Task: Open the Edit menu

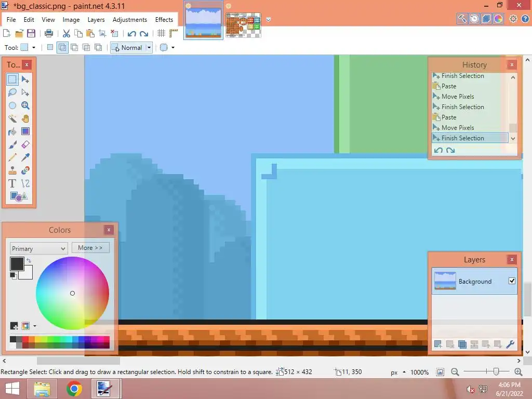Action: 29,20
